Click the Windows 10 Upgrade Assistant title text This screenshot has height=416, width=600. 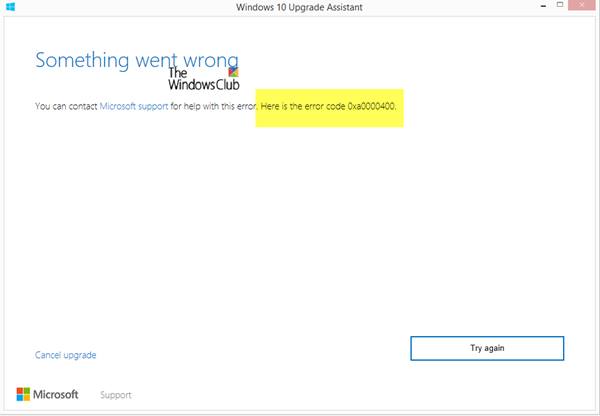(299, 7)
